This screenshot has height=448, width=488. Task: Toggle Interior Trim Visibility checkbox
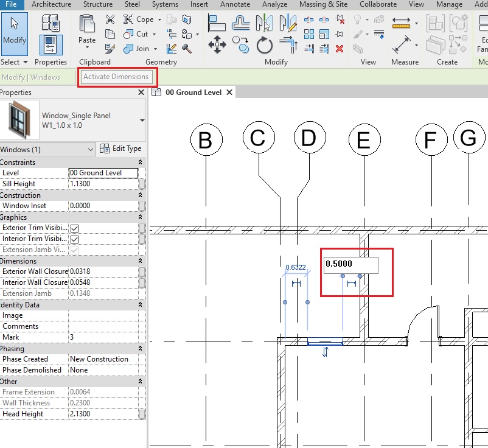74,239
